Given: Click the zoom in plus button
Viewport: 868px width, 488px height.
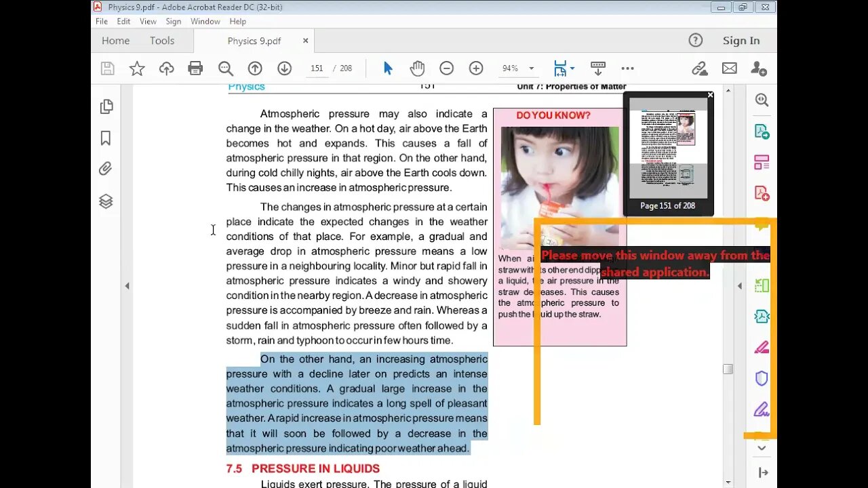Looking at the screenshot, I should tap(476, 68).
